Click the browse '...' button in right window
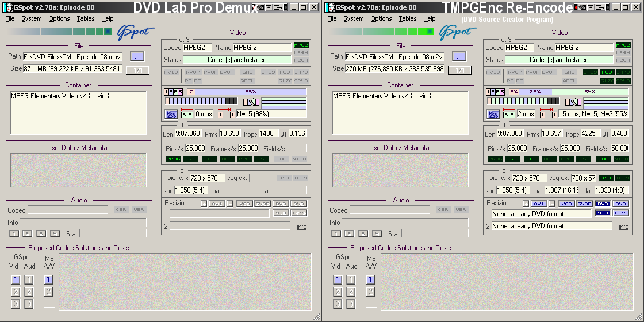This screenshot has width=644, height=322. click(x=459, y=56)
